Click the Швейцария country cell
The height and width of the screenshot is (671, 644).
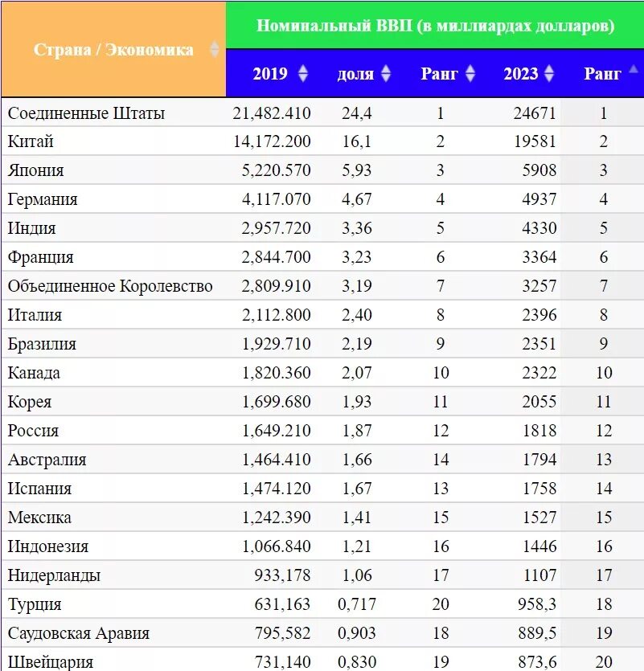click(51, 661)
